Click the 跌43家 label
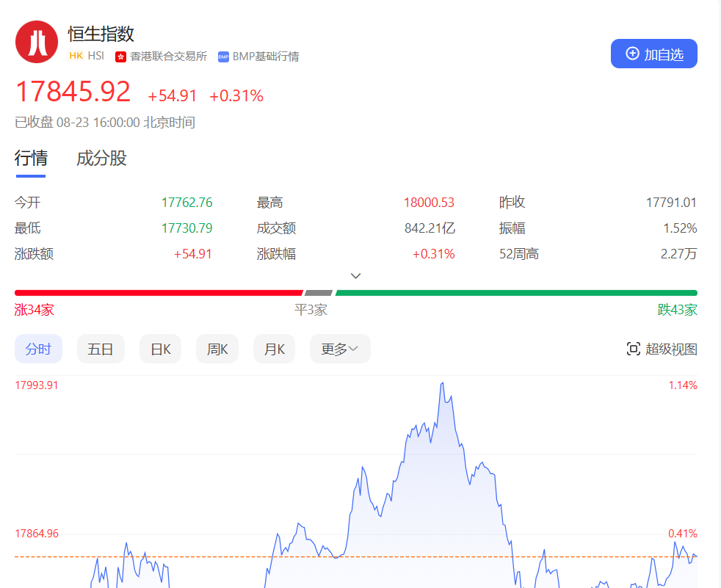 (678, 310)
